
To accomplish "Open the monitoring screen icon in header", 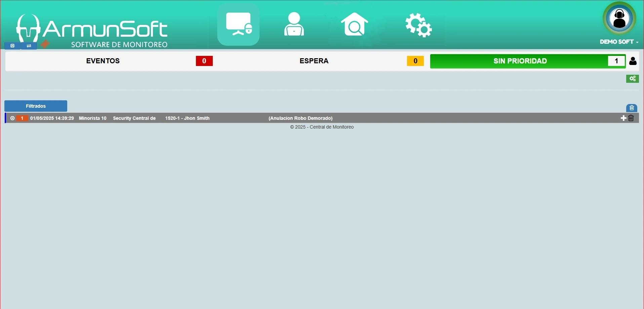I will (x=238, y=25).
